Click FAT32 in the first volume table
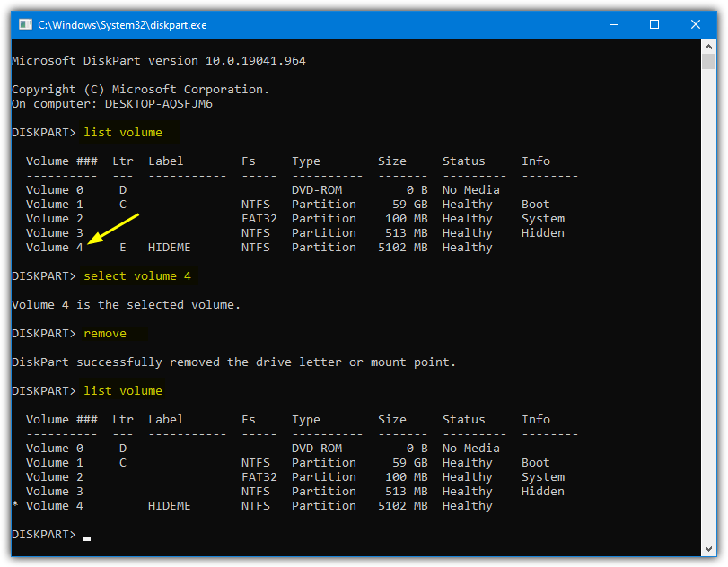Screen dimensions: 728x567 coord(259,219)
